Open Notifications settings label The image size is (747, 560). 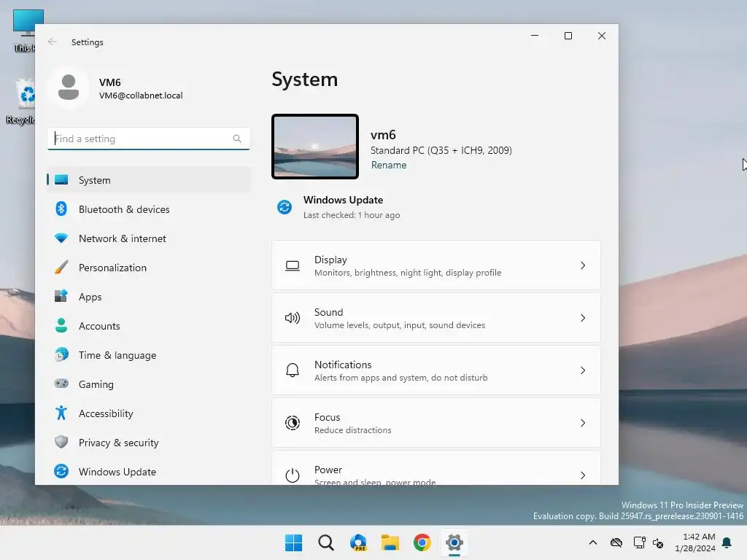point(343,365)
